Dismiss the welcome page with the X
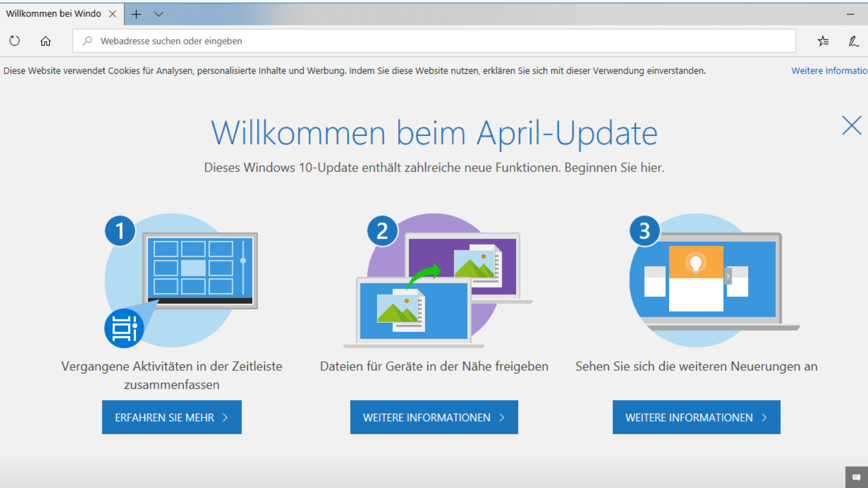Image resolution: width=868 pixels, height=488 pixels. point(852,126)
